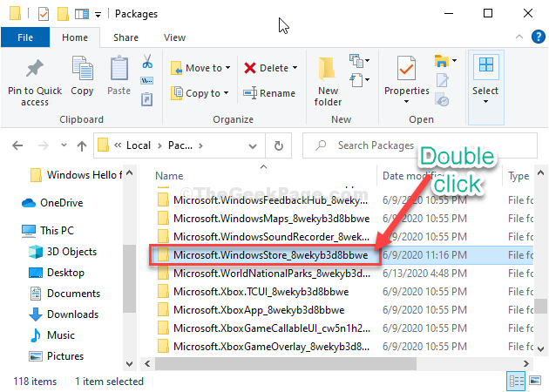Select the Microsoft.WindowsSoundRecorder folder
Screen dimensions: 549x392
tap(263, 237)
